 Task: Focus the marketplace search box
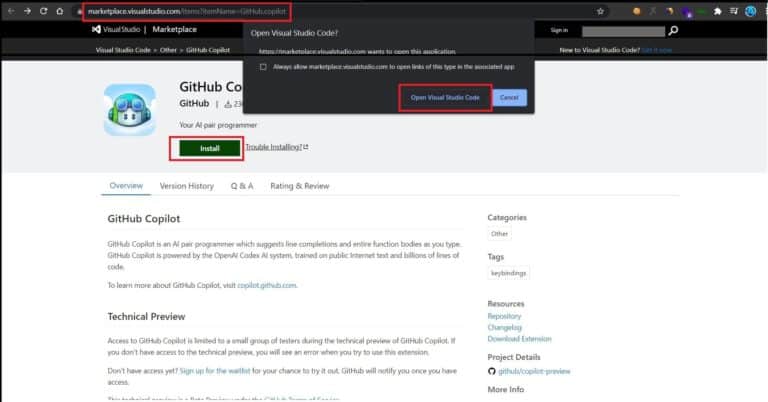tap(623, 31)
